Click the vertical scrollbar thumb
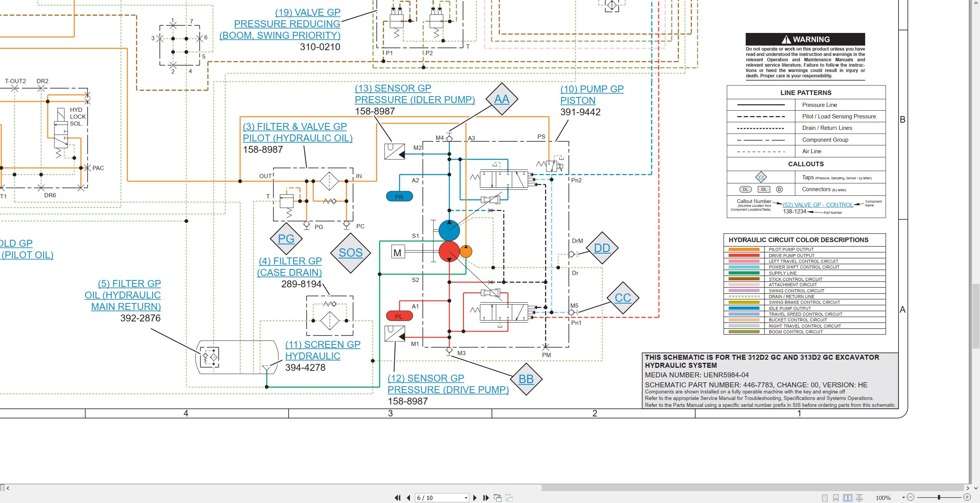The image size is (980, 503). [976, 316]
